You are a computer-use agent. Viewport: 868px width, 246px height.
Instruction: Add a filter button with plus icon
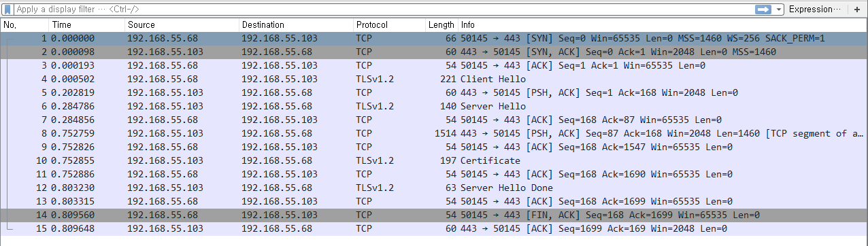pyautogui.click(x=857, y=10)
